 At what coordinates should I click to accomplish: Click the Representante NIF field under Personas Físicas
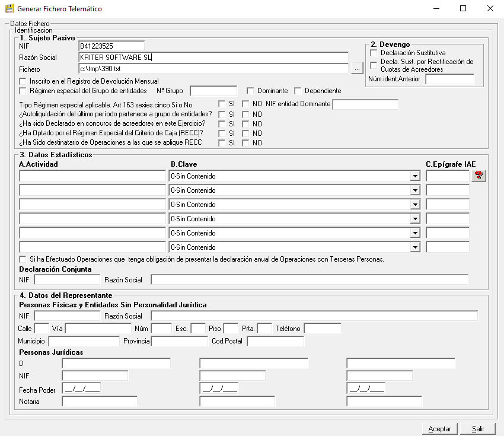click(67, 316)
